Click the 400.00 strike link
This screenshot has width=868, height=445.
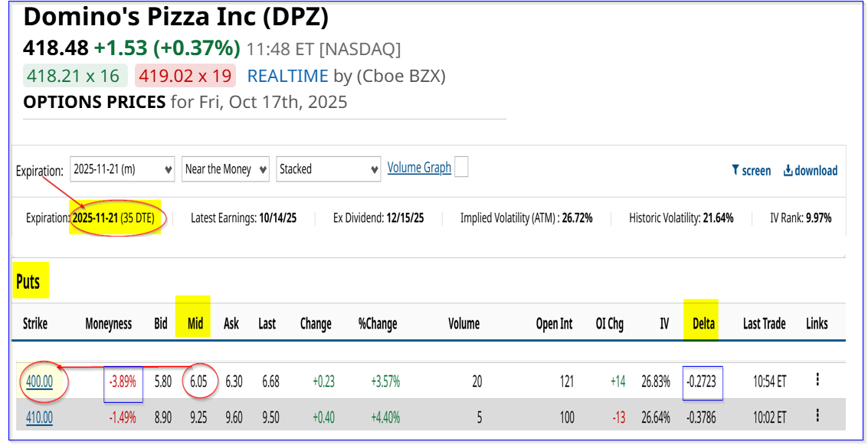point(38,381)
